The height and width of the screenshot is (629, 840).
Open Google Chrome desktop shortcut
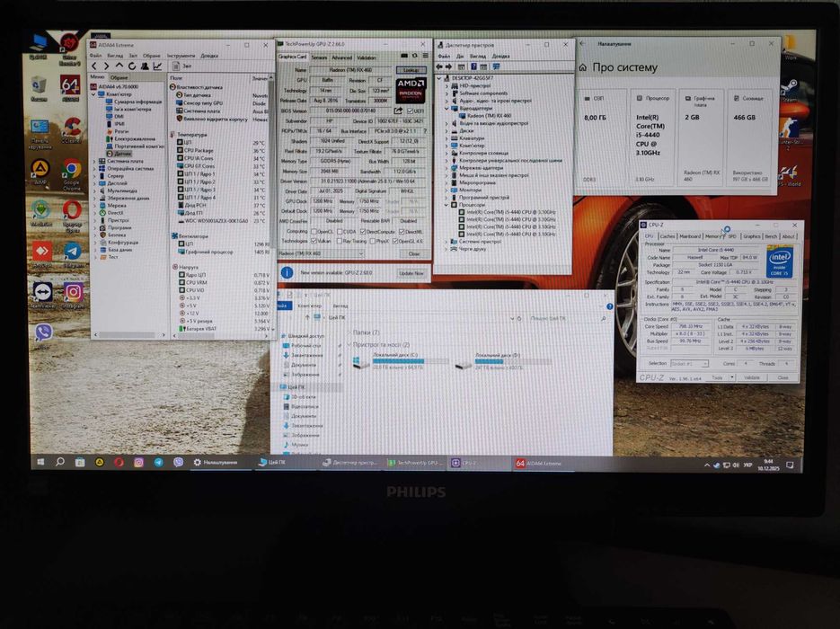72,171
